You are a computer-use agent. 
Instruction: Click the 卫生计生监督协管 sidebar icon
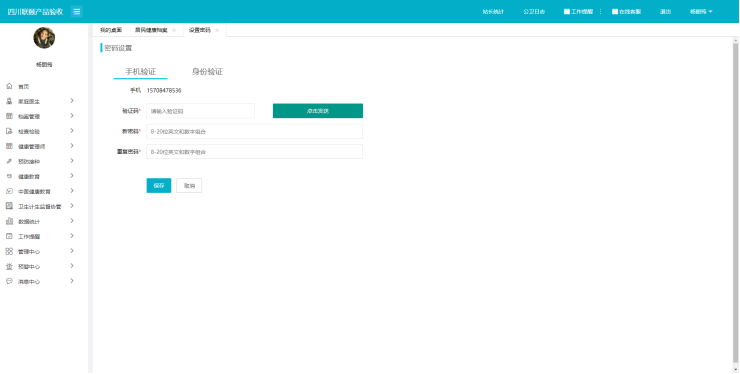coord(9,206)
